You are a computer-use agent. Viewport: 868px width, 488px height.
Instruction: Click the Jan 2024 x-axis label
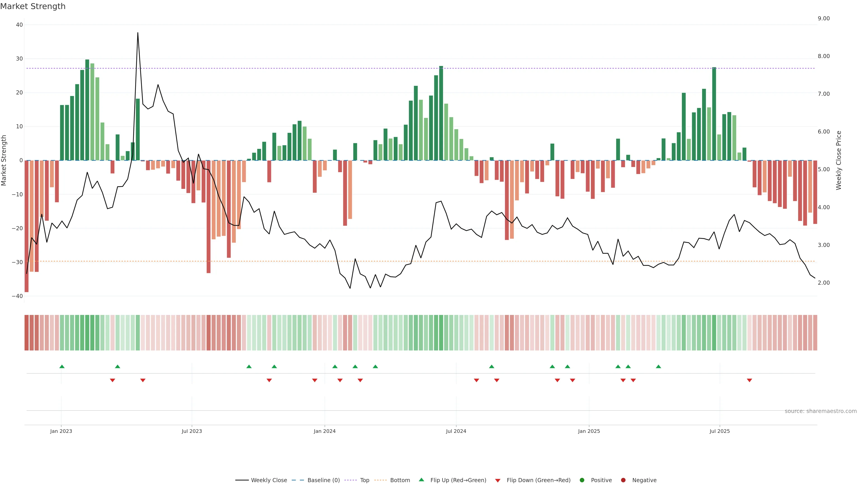[x=325, y=431]
